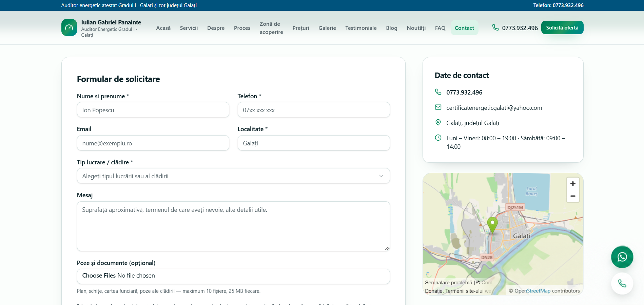644x305 pixels.
Task: Click inside the Mesaj textarea
Action: [x=233, y=226]
